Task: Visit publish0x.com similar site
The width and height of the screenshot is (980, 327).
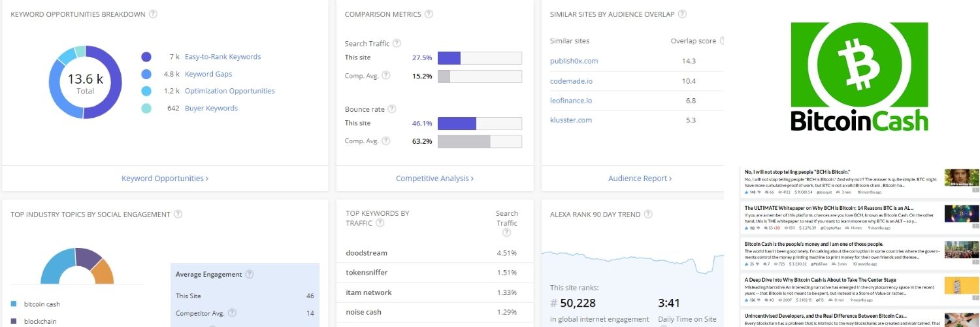Action: click(574, 61)
